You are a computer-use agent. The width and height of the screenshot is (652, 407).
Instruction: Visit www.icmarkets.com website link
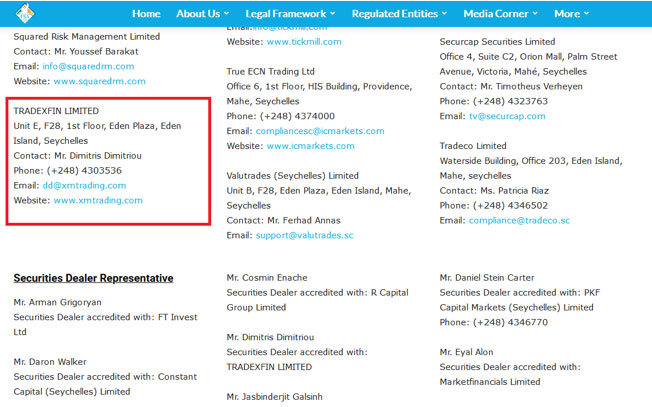tap(311, 146)
